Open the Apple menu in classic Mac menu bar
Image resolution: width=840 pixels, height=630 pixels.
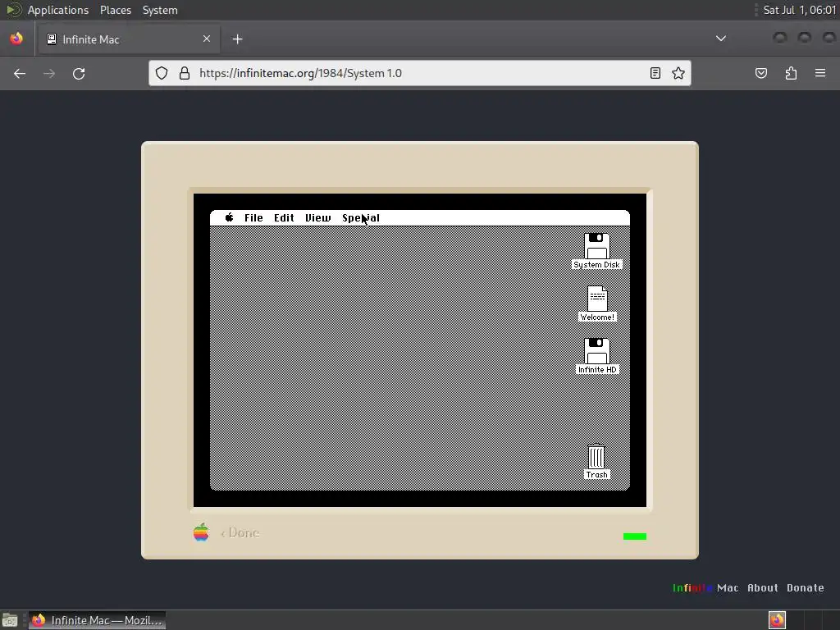coord(230,217)
